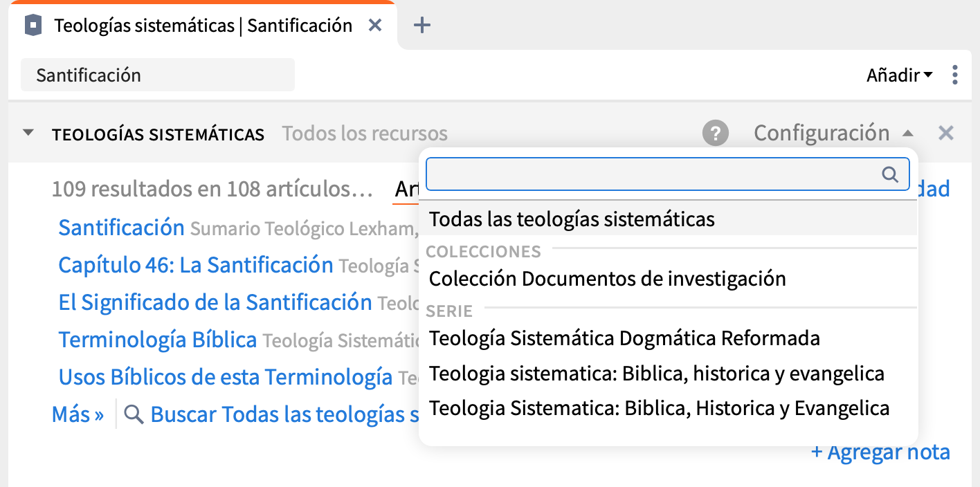
Task: Open help for Teologías sistemáticas section
Action: pyautogui.click(x=716, y=133)
